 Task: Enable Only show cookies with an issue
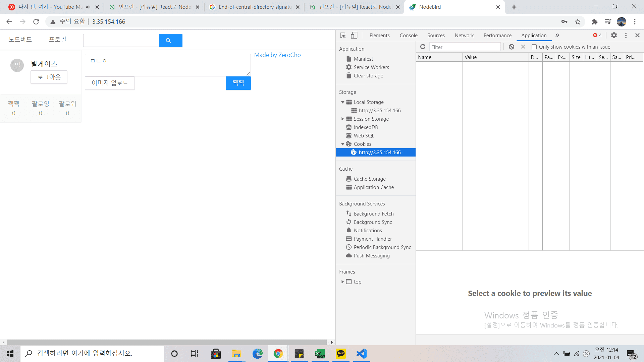[534, 47]
